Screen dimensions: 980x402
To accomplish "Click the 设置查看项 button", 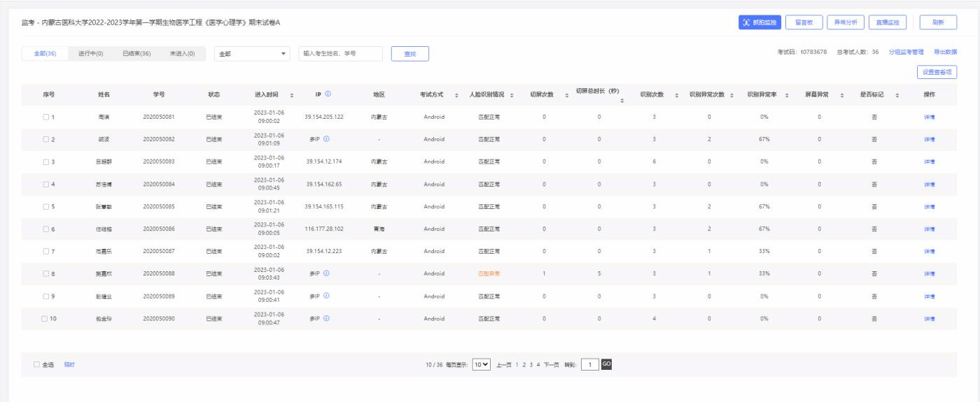I will pos(936,71).
